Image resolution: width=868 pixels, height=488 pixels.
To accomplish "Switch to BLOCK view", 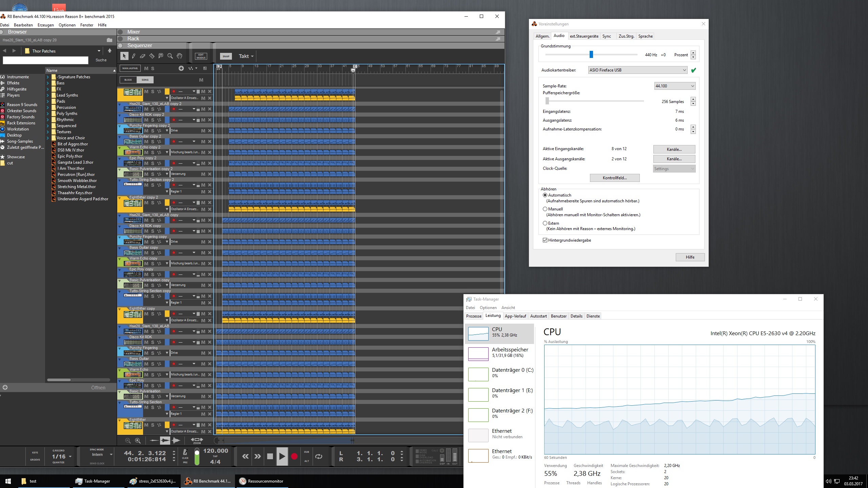I will click(128, 80).
